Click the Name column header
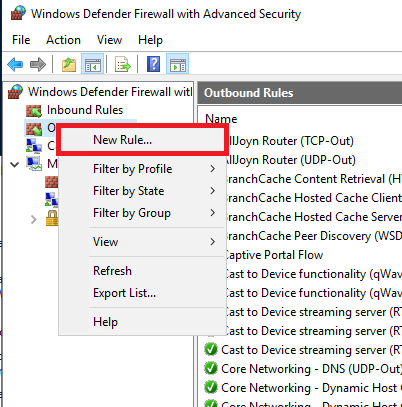Viewport: 402px width, 407px height. (x=221, y=119)
